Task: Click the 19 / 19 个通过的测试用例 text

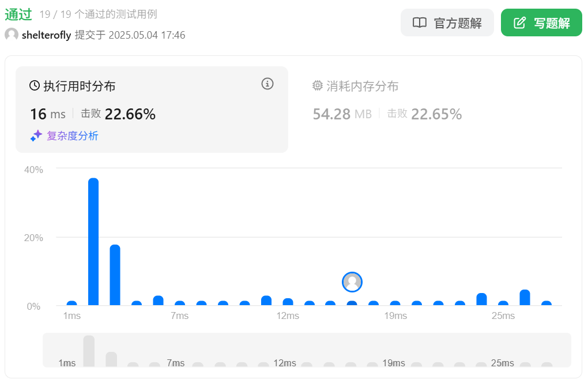Action: (x=98, y=14)
